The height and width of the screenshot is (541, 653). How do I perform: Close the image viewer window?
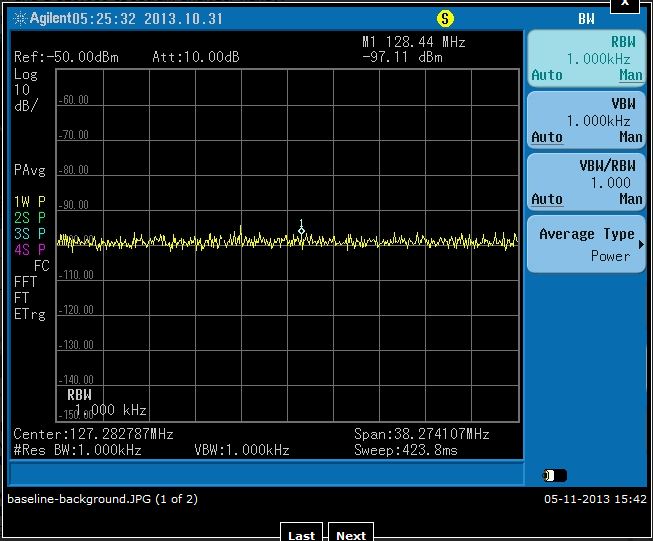tap(625, 5)
